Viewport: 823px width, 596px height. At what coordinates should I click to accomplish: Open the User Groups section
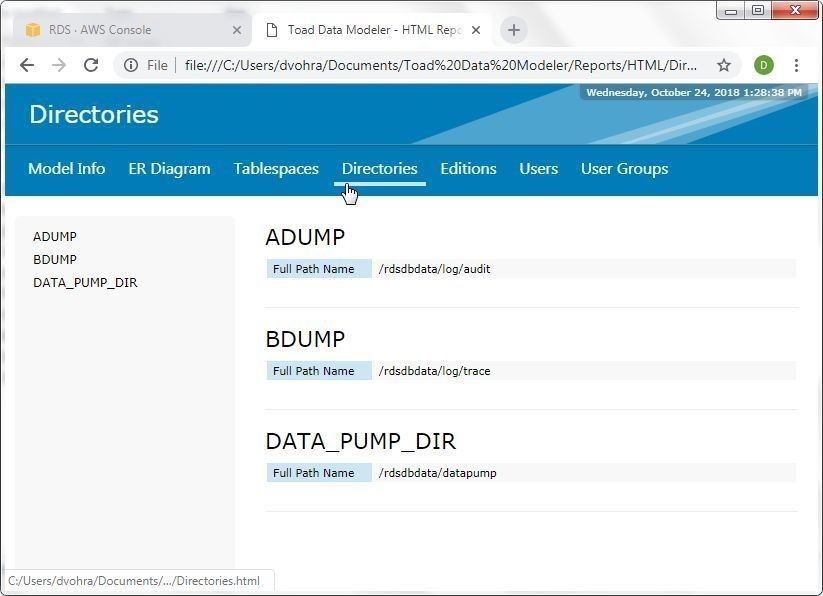point(625,168)
